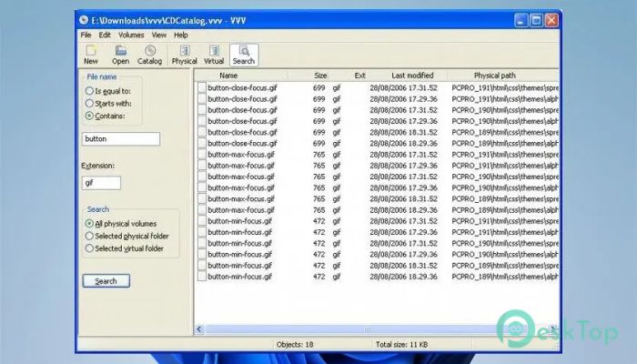Click file icon of first button-min-focus.gif row
Image resolution: width=637 pixels, height=364 pixels.
tap(202, 221)
